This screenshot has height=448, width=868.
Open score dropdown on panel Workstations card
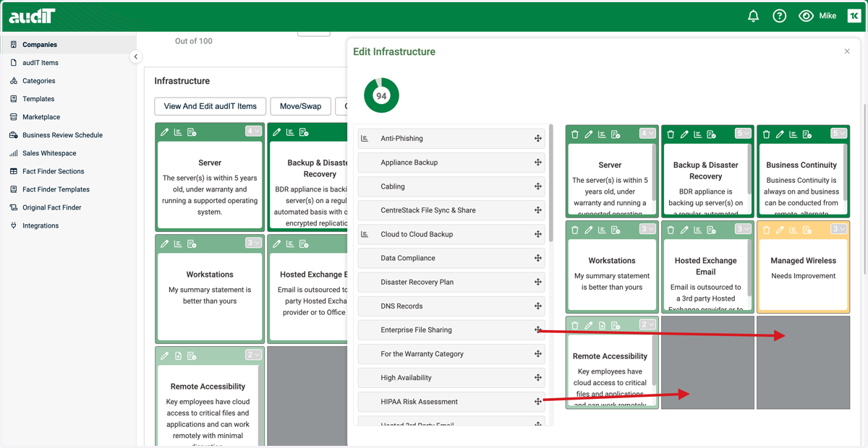tap(647, 229)
